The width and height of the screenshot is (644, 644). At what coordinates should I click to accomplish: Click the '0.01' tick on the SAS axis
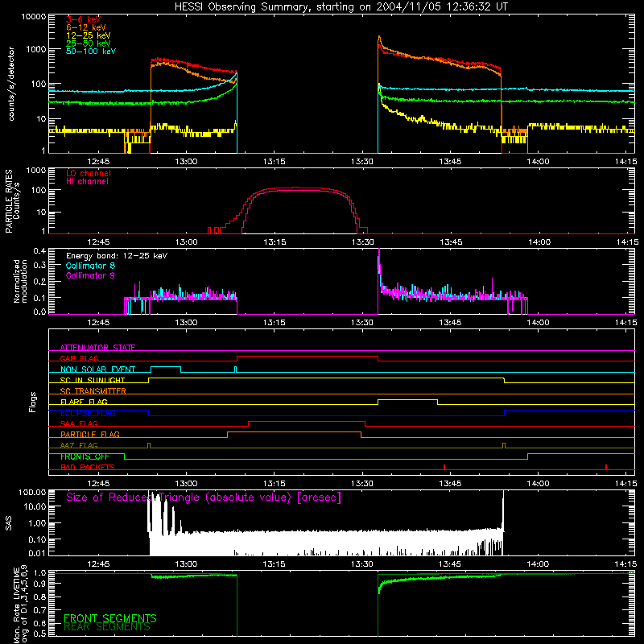(37, 553)
